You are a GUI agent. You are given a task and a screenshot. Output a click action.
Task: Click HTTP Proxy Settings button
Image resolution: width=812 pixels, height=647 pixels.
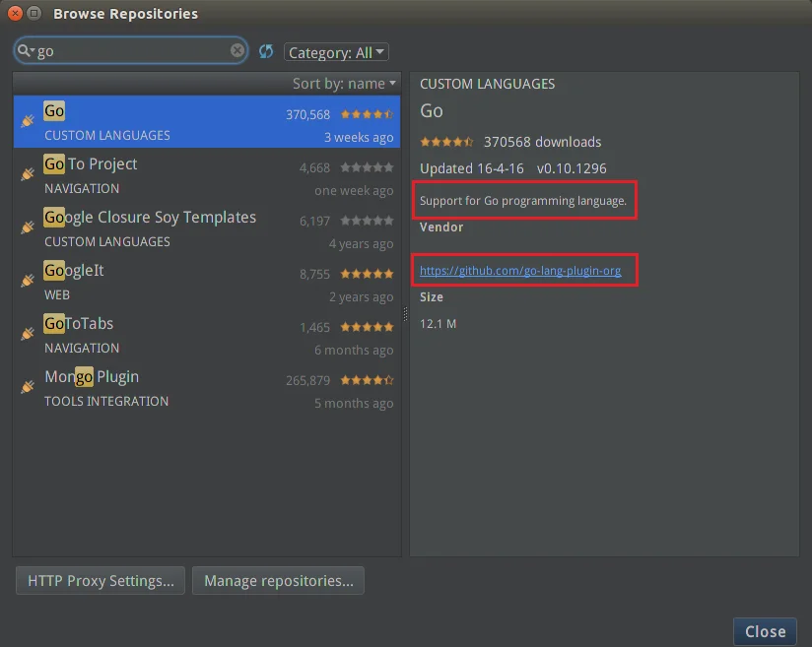click(101, 581)
